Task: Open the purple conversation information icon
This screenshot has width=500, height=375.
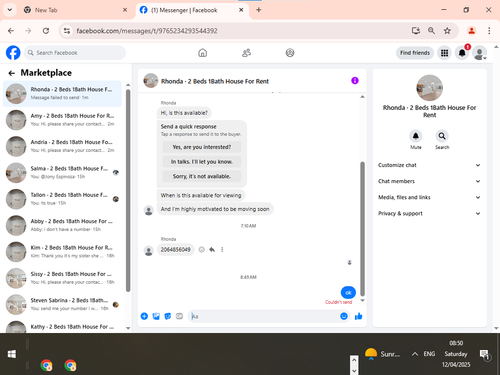Action: [355, 81]
